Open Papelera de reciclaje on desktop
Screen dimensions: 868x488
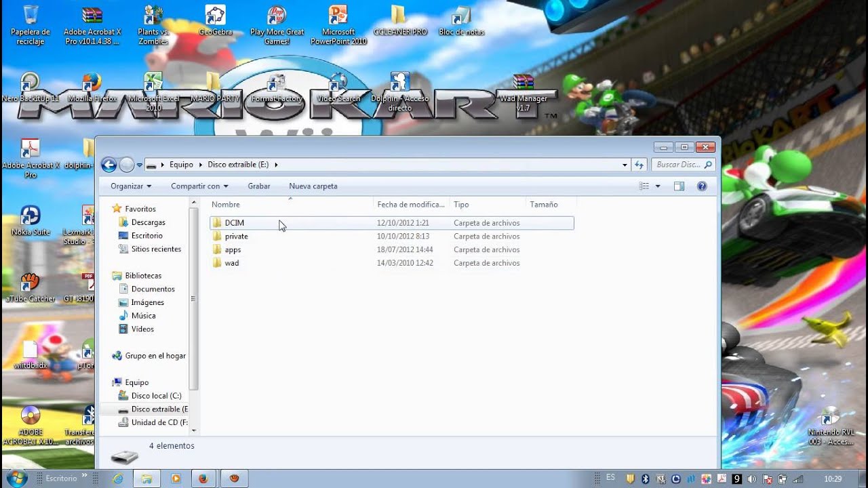pyautogui.click(x=31, y=25)
